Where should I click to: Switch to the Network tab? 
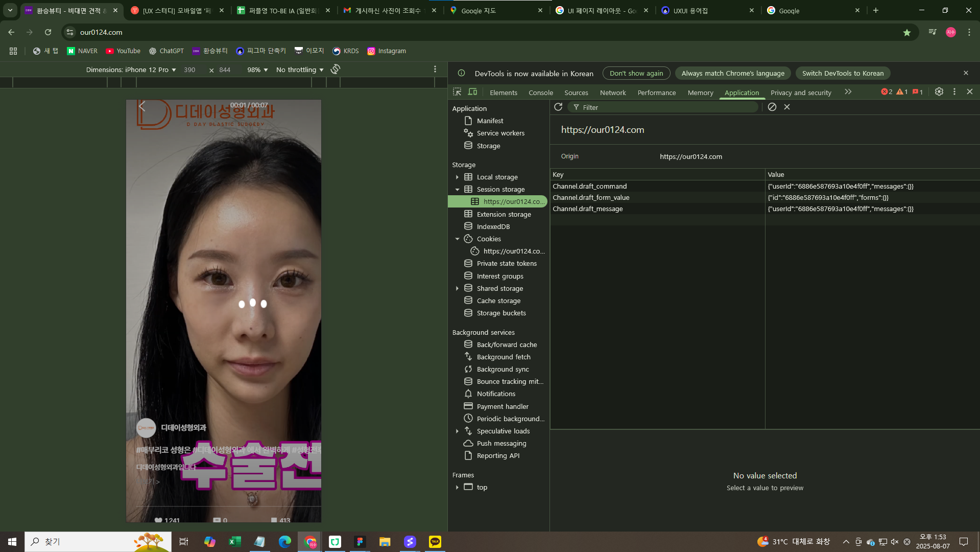tap(613, 93)
